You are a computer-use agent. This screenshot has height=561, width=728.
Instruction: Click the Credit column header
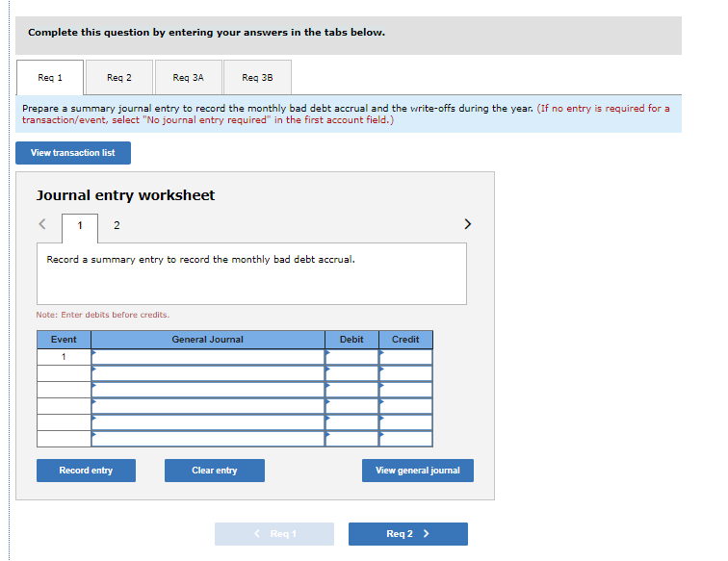pos(405,340)
